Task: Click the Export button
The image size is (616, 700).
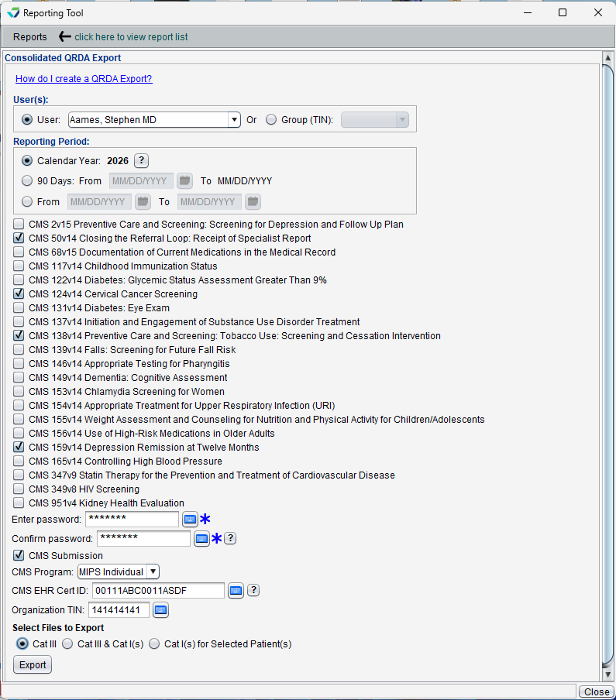Action: 33,664
